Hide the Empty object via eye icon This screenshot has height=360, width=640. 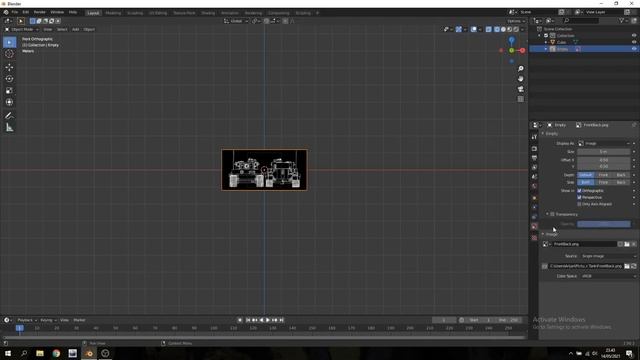[x=634, y=49]
